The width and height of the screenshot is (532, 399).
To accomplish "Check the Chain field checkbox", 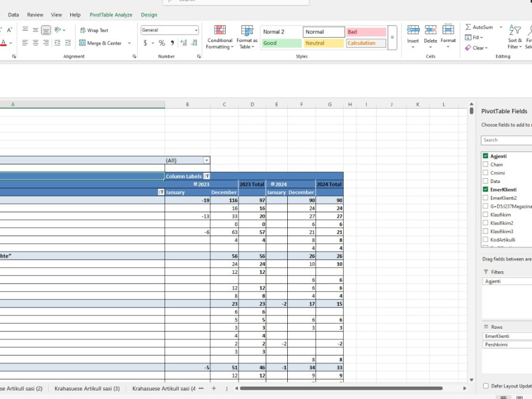I will (486, 164).
